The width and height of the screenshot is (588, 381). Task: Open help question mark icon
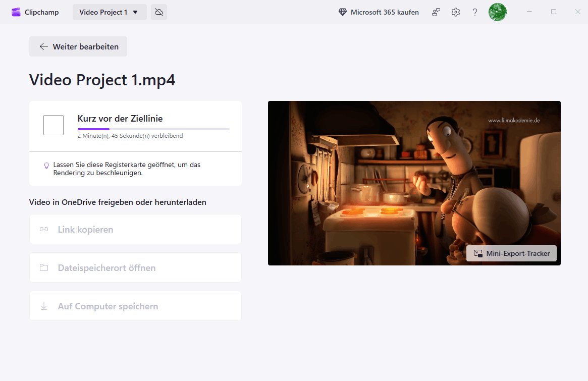click(x=475, y=12)
